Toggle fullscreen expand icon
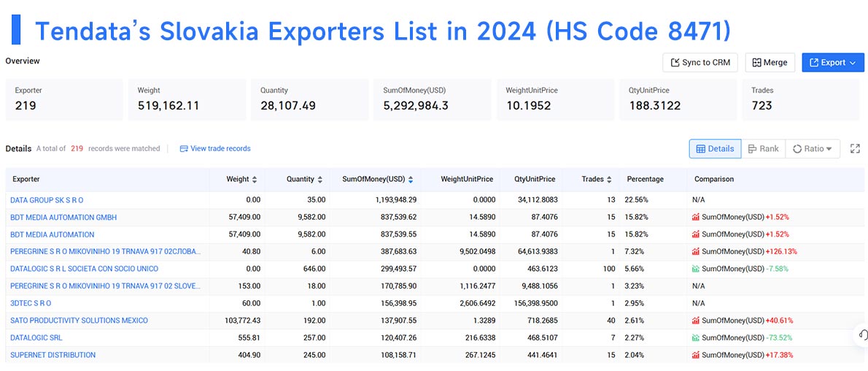Screen dimensions: 868x371 point(855,149)
